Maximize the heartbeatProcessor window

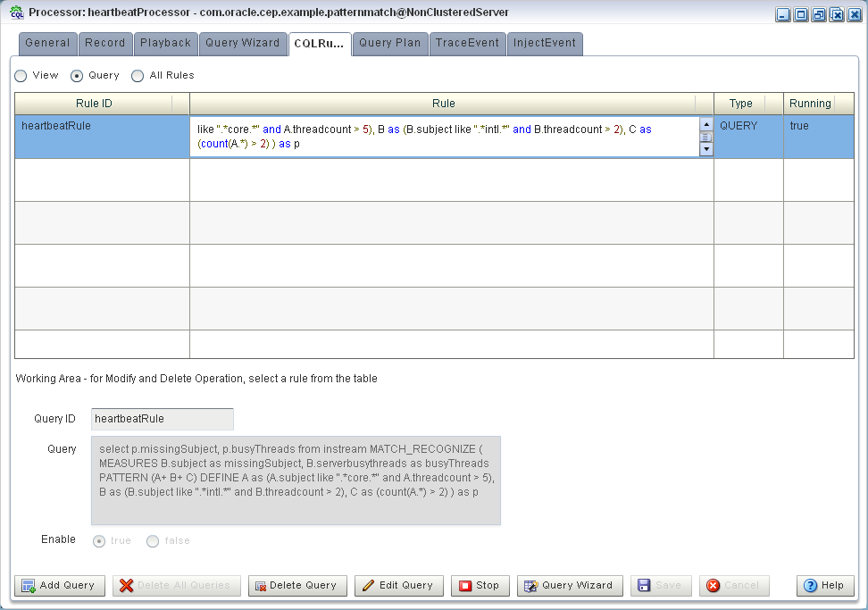801,14
